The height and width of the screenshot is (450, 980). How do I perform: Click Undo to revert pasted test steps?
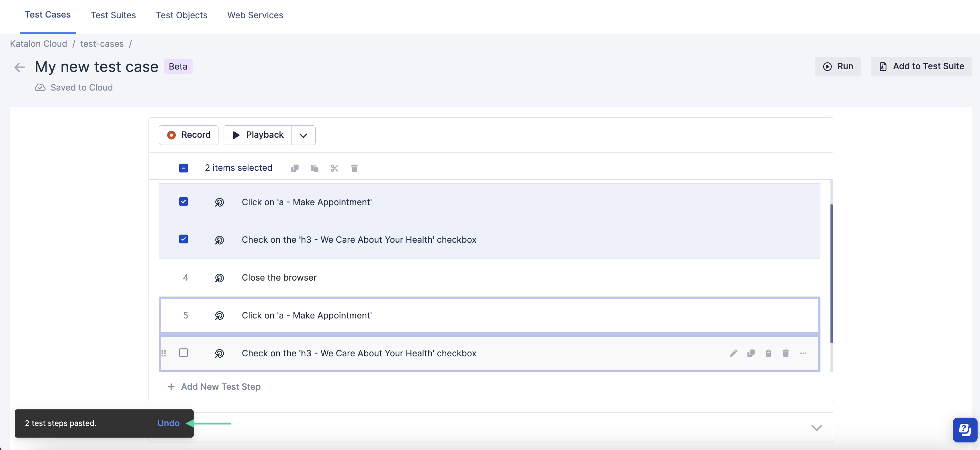169,422
